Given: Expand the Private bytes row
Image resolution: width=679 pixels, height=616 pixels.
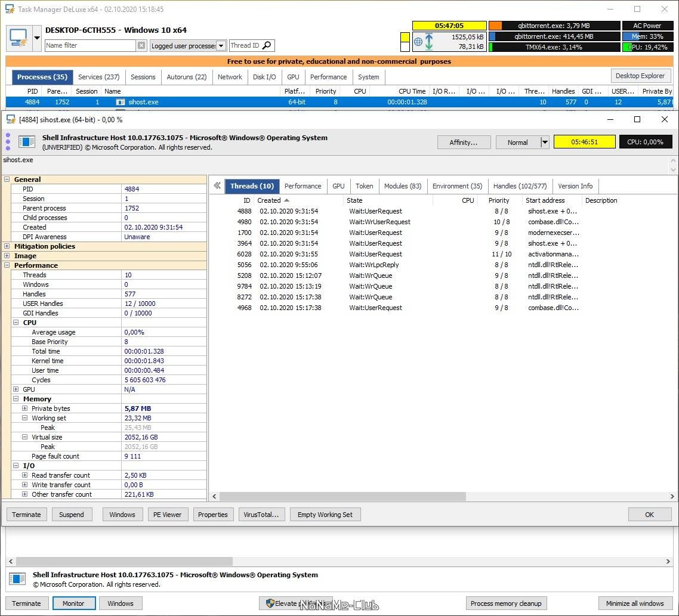Looking at the screenshot, I should (24, 408).
